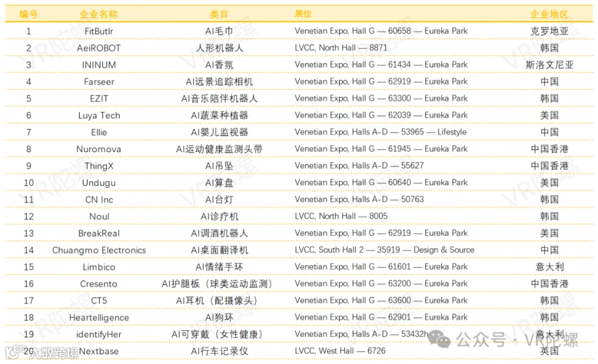Screen dimensions: 598x364
Task: Click the AI可穿戴（女性健康）cell
Action: tap(217, 334)
